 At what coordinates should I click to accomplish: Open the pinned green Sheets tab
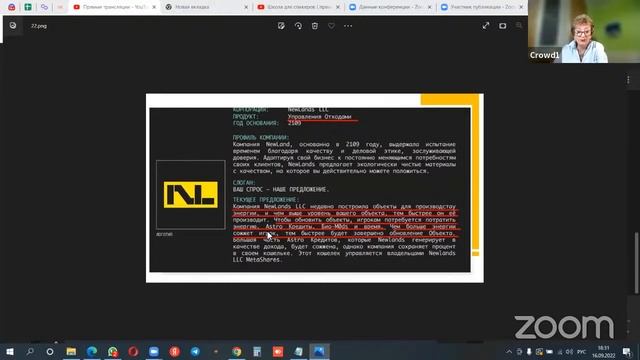28,7
